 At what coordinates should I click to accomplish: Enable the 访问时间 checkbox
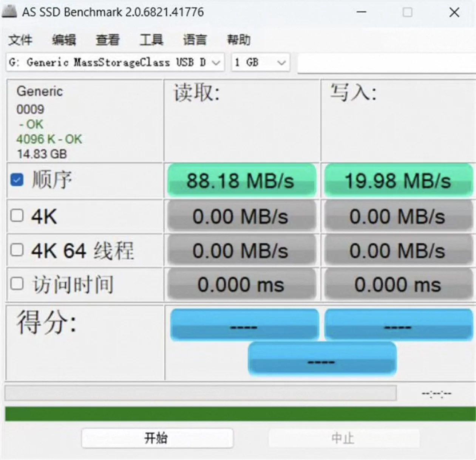pyautogui.click(x=17, y=283)
